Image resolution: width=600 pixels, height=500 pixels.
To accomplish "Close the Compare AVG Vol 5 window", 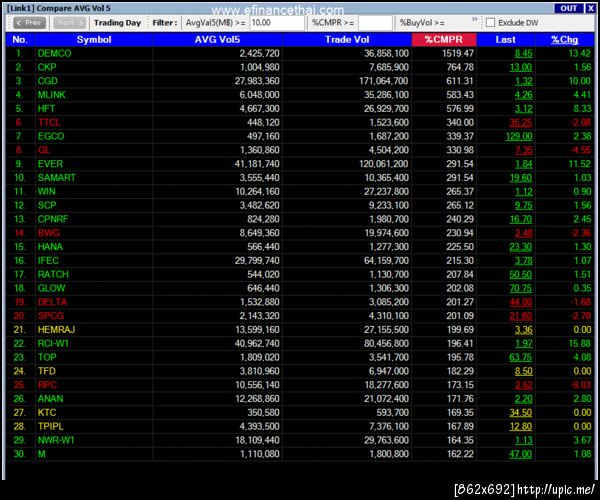I will pos(590,8).
